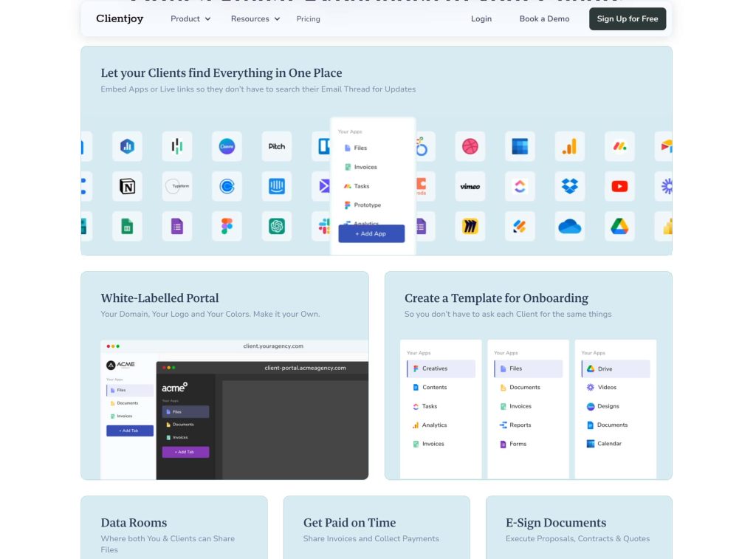Open Tasks in the center Your Apps panel
The image size is (756, 559).
[x=357, y=186]
